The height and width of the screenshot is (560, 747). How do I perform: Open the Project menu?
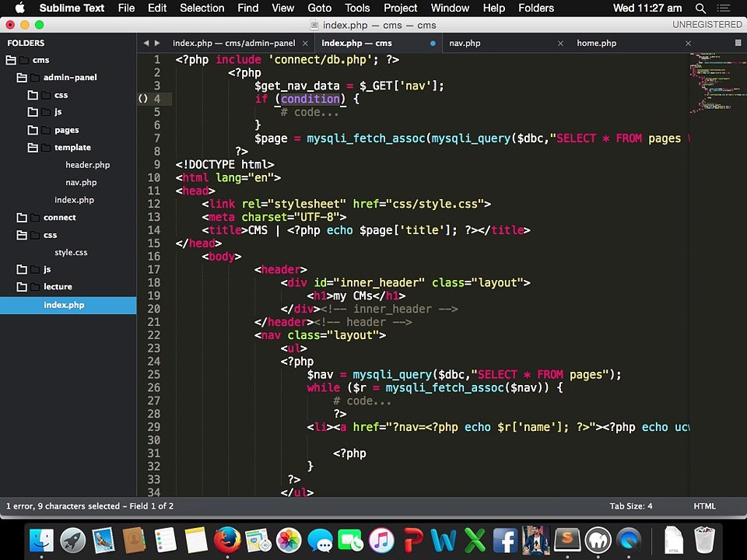click(401, 8)
